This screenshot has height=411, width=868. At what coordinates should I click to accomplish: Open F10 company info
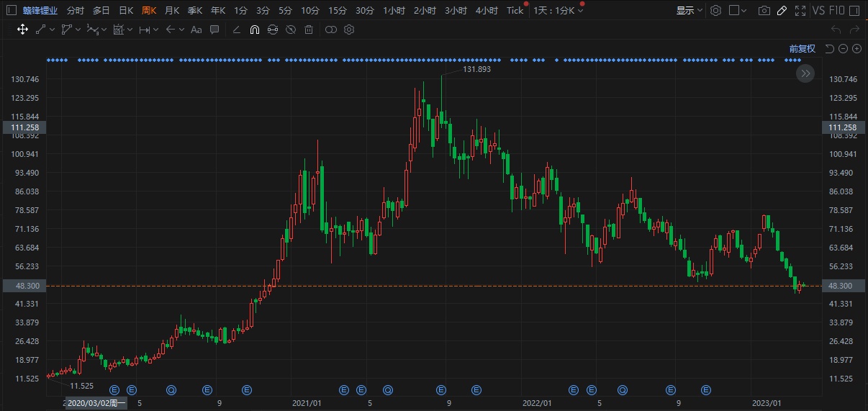837,11
